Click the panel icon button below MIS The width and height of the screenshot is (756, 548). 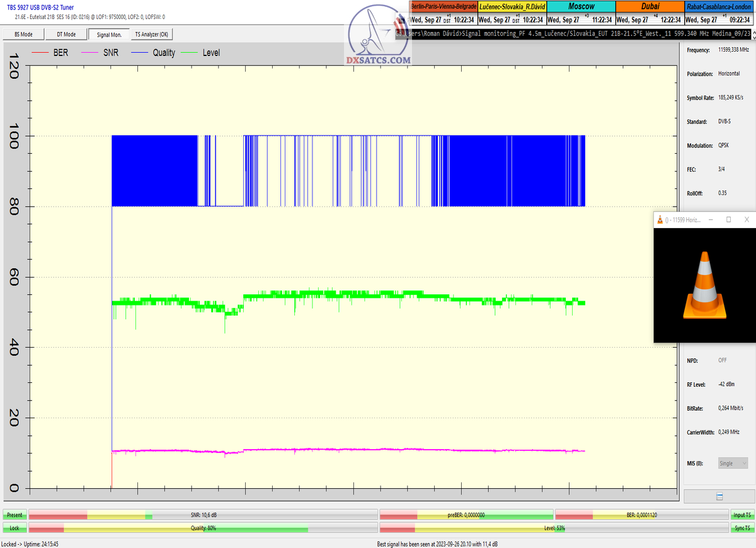click(719, 496)
